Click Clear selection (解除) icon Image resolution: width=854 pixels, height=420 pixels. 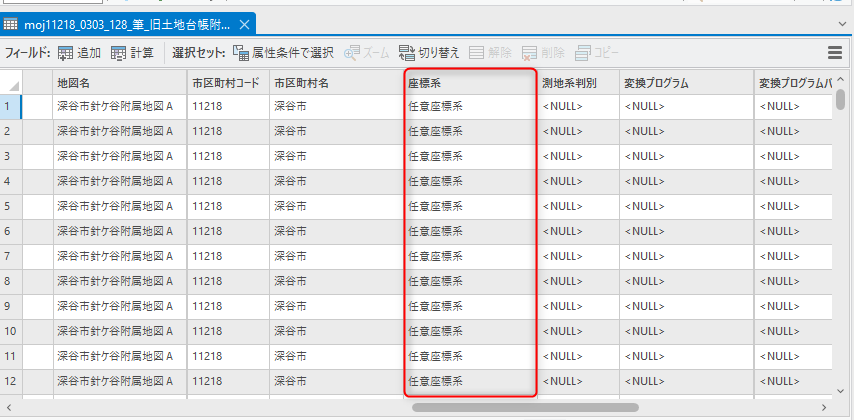[477, 53]
